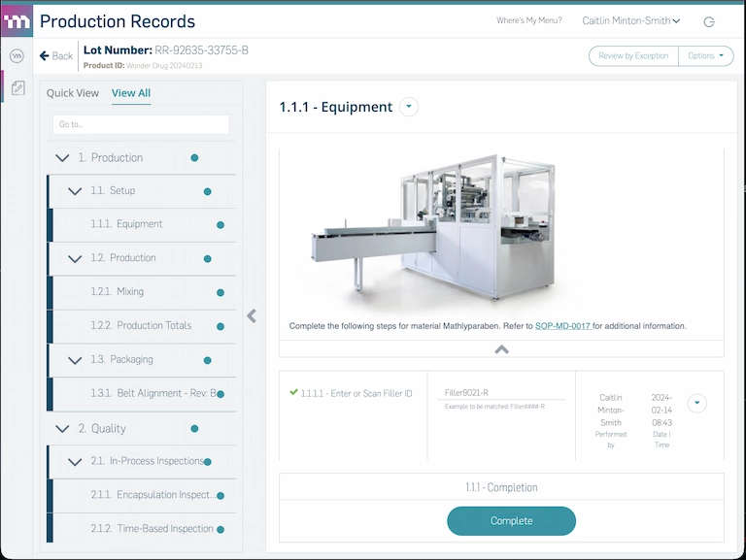This screenshot has width=746, height=560.
Task: Click the status dot beside Mixing
Action: (x=220, y=292)
